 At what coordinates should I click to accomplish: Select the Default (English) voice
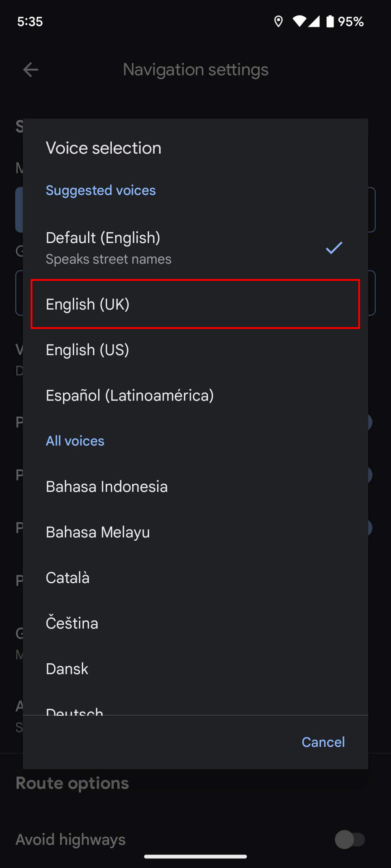pyautogui.click(x=181, y=248)
